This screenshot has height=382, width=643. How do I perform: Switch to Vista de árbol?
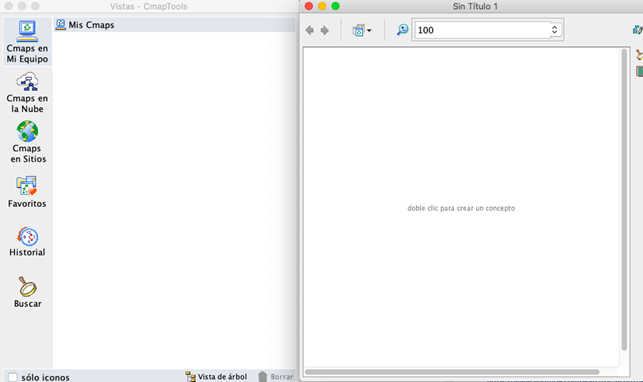tap(216, 376)
